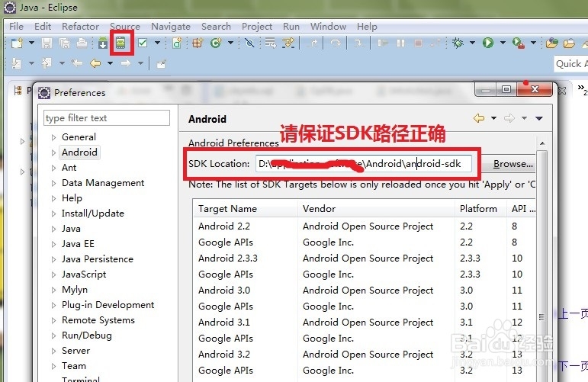Screen dimensions: 588x382
Task: Click the 'type filter text' search box
Action: [107, 118]
